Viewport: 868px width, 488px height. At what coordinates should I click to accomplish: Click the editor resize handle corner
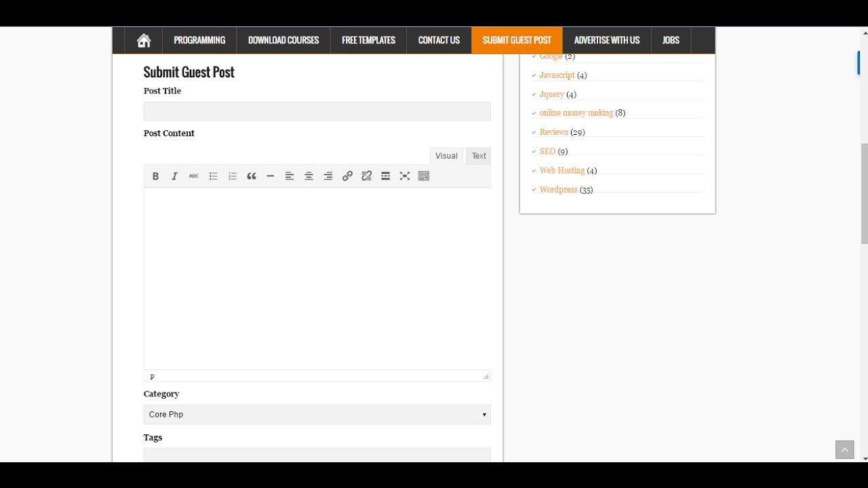point(486,376)
